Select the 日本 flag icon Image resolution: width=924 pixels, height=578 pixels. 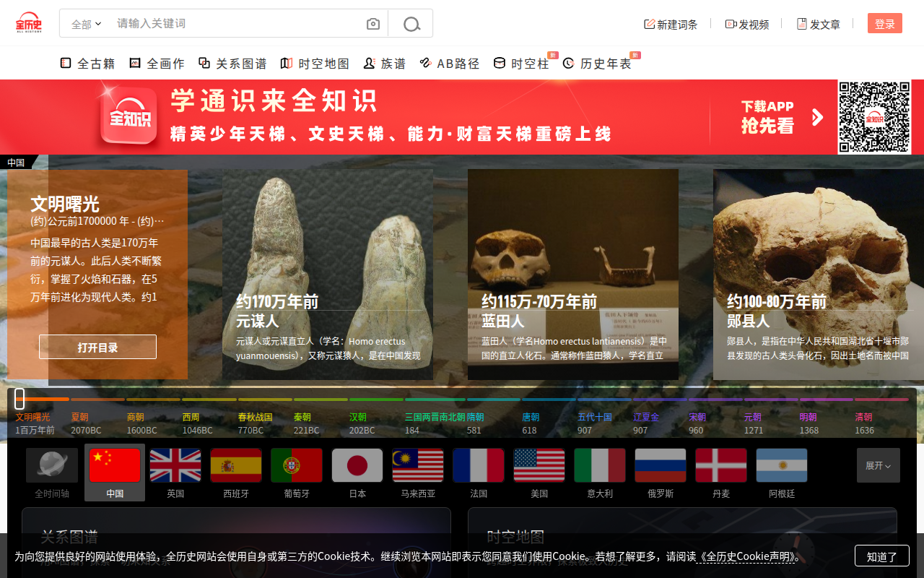pos(357,465)
